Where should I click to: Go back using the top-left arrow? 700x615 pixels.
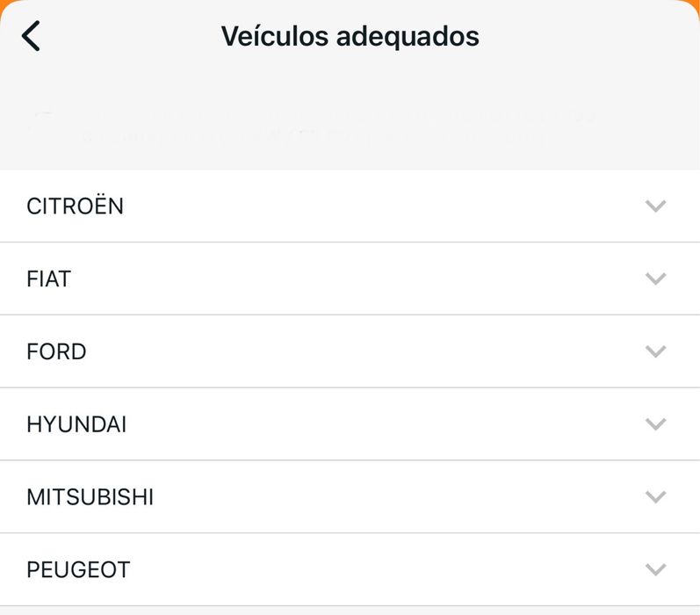point(31,36)
